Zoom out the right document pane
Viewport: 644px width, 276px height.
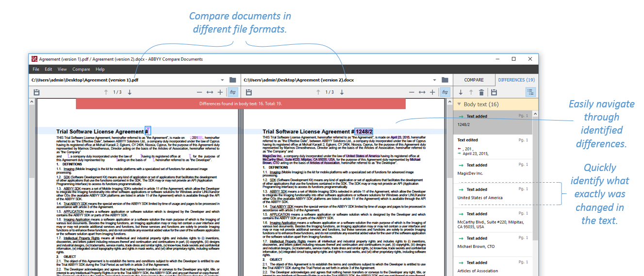[412, 92]
